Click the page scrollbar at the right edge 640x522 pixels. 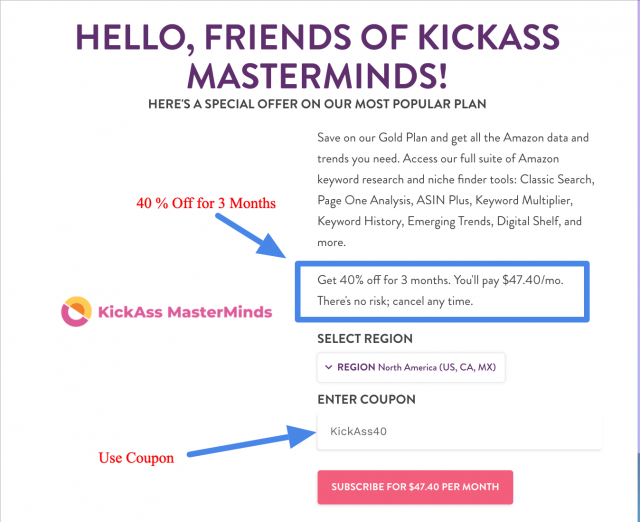click(637, 261)
